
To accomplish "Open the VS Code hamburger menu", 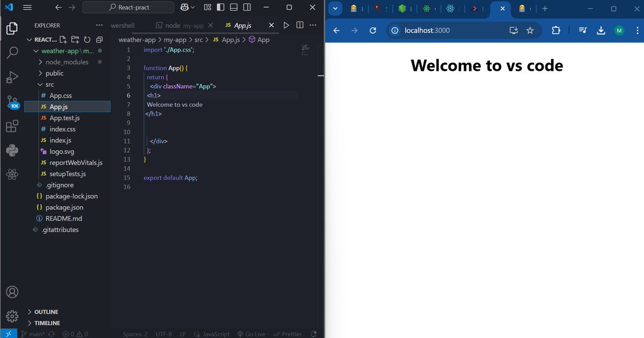I will pyautogui.click(x=27, y=8).
